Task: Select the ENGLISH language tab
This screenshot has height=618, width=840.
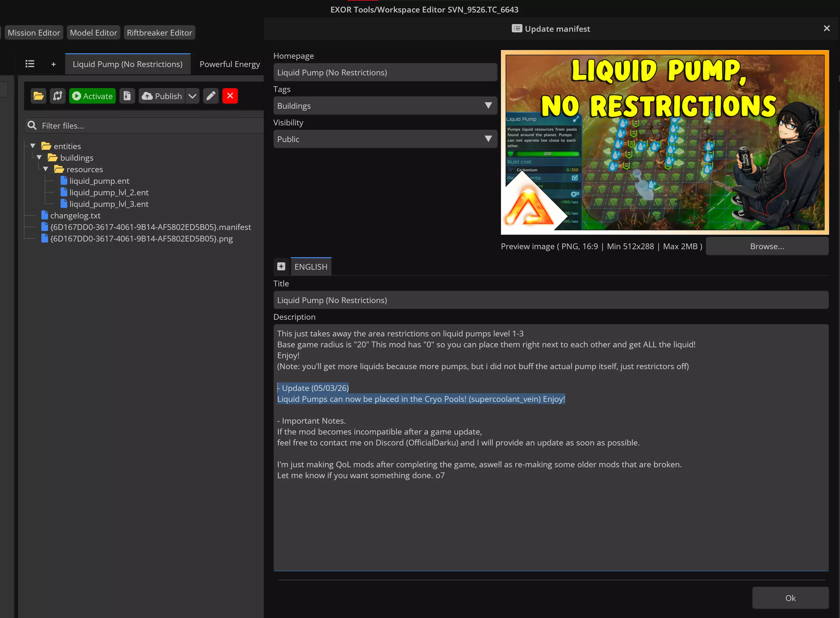Action: coord(311,267)
